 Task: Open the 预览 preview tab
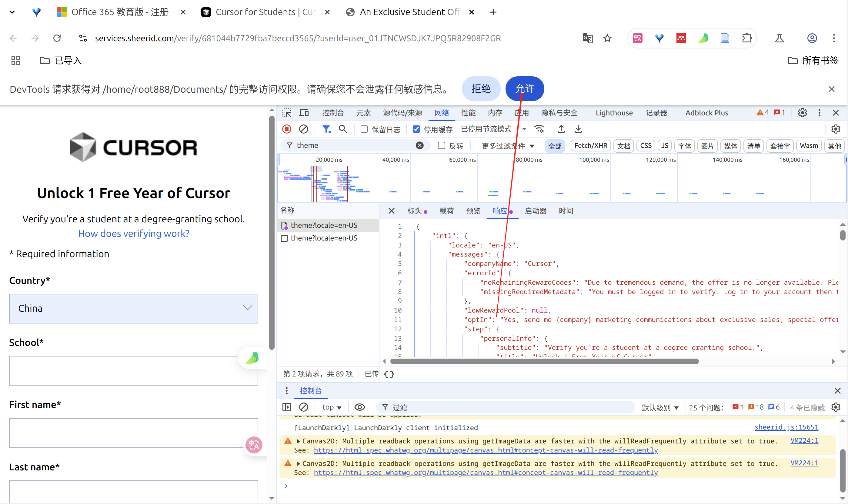click(473, 211)
